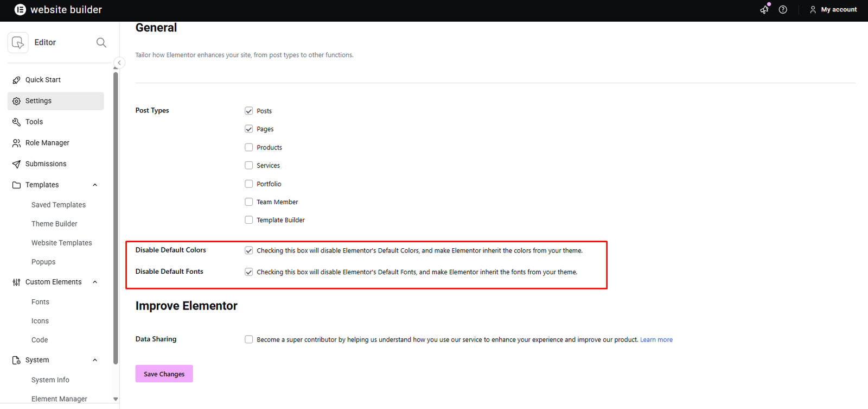This screenshot has height=409, width=868.
Task: Open Role Manager in the sidebar
Action: pos(47,143)
